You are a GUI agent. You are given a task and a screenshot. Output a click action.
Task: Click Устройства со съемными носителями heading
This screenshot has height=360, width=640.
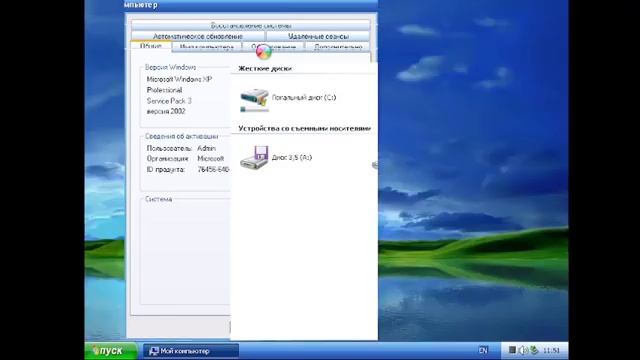click(x=304, y=129)
